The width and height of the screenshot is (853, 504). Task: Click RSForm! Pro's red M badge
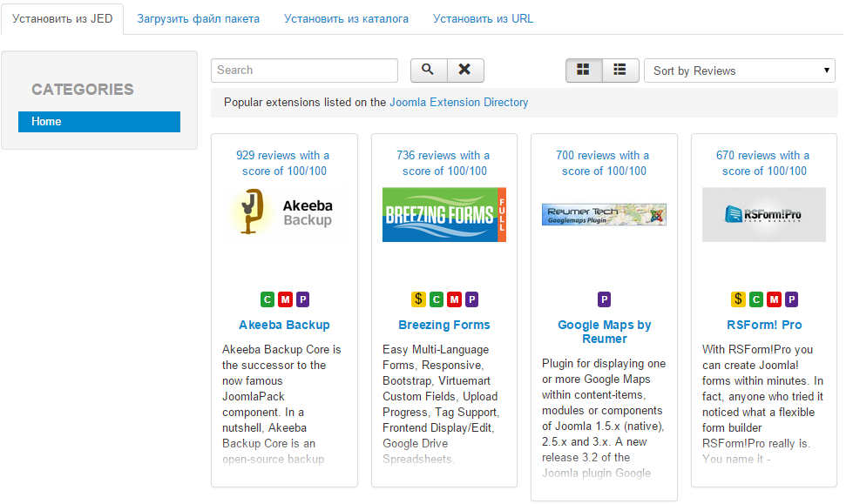[774, 299]
